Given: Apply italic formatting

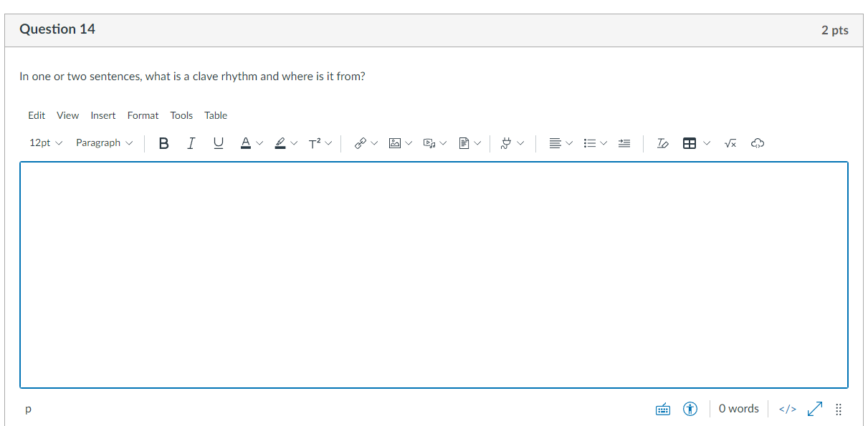Looking at the screenshot, I should tap(191, 142).
